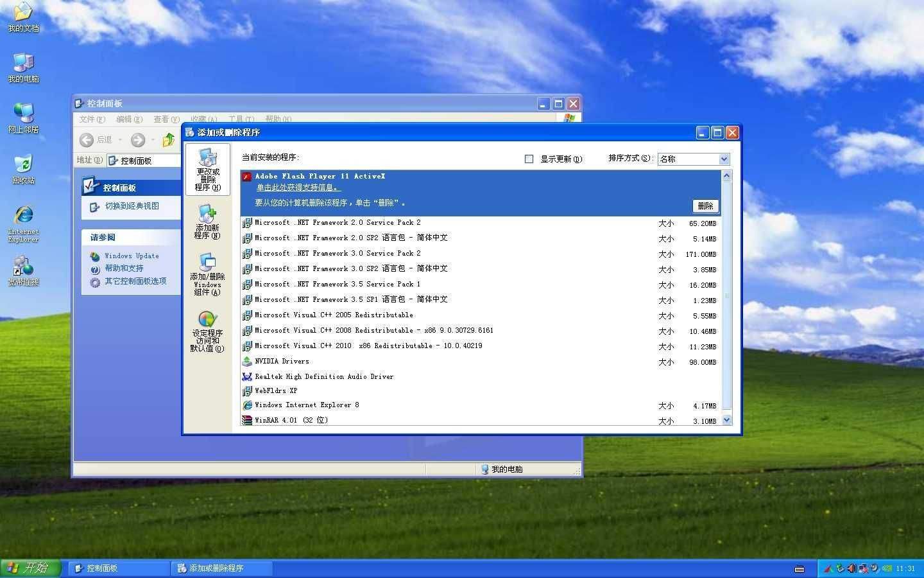The image size is (924, 578).
Task: Select 添加新程序 sidebar icon
Action: [x=207, y=222]
